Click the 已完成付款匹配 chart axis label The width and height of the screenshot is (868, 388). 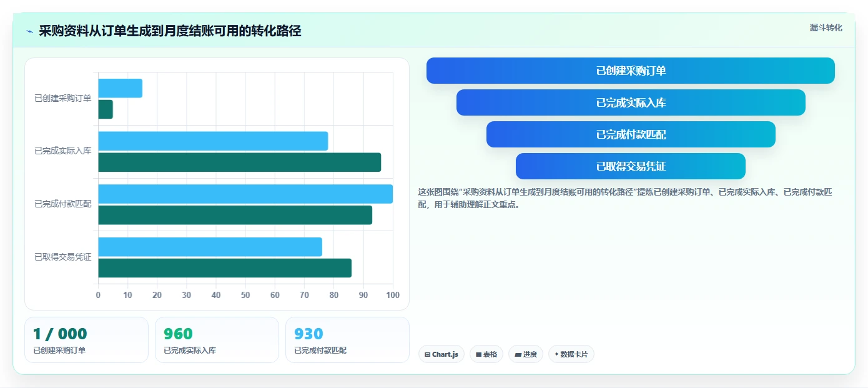pyautogui.click(x=62, y=204)
